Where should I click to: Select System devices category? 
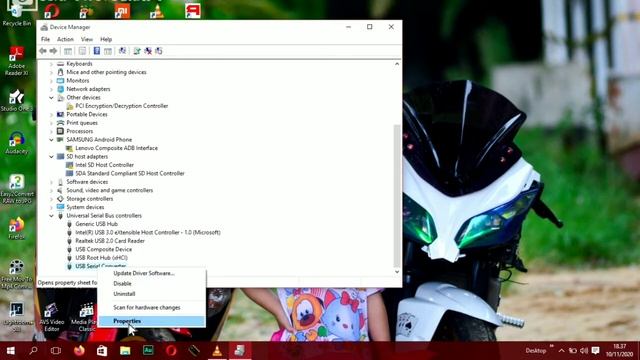click(85, 207)
